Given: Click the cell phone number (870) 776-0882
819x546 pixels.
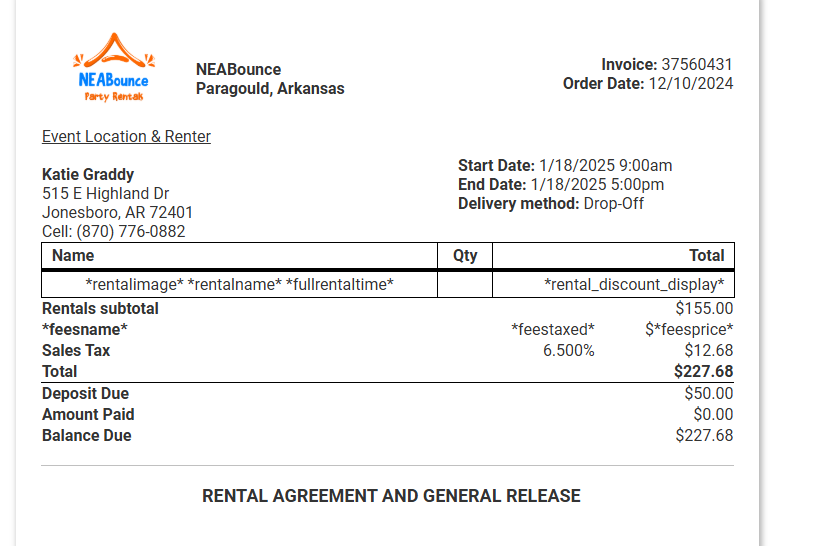Looking at the screenshot, I should click(x=131, y=231).
